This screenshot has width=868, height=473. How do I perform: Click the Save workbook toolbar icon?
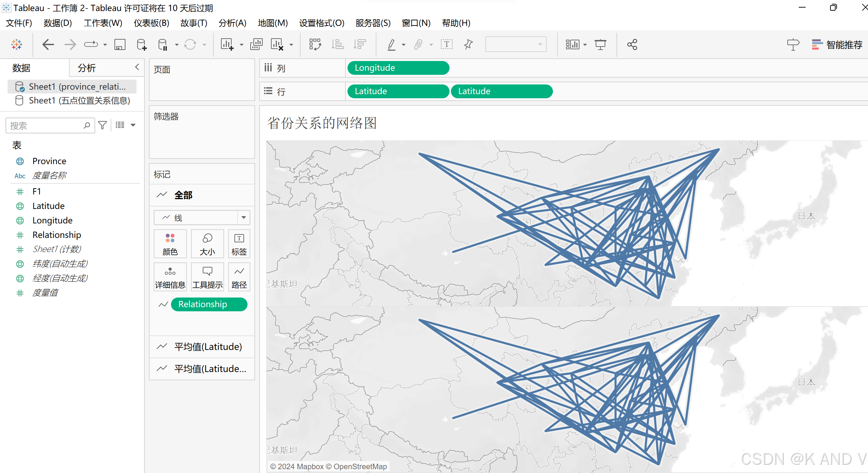click(120, 44)
